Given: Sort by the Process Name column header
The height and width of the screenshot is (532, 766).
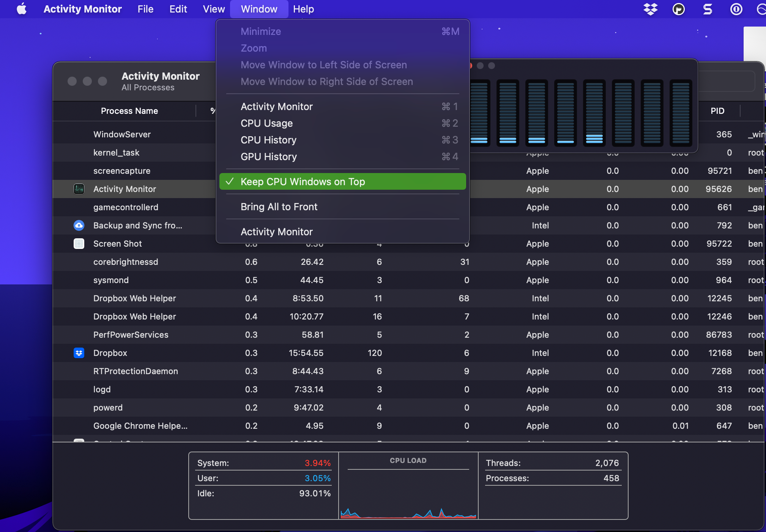Looking at the screenshot, I should pos(129,111).
